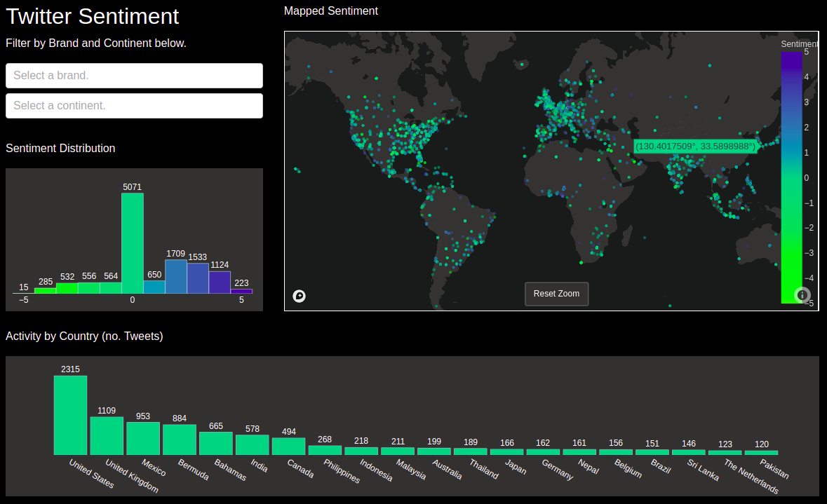827x504 pixels.
Task: Open the 'Select a continent.' dropdown
Action: (x=134, y=105)
